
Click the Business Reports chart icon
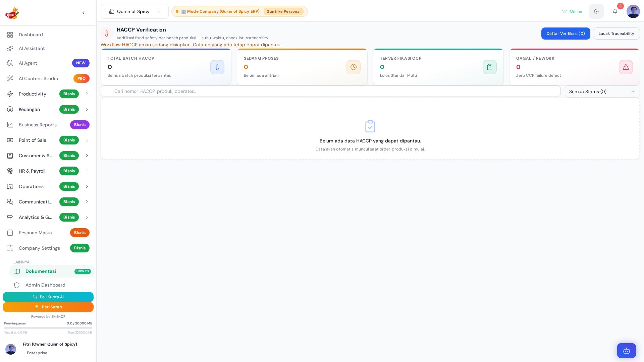[10, 125]
